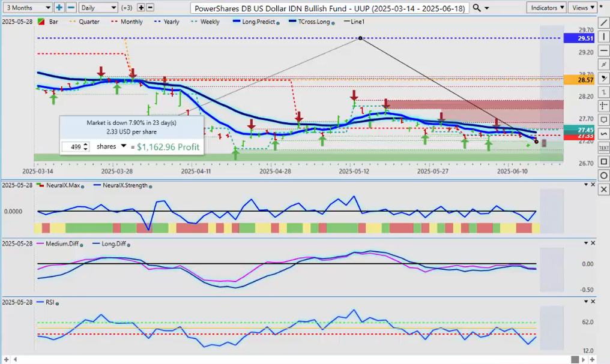Choose the TEXT annotation tool

tap(602, 148)
